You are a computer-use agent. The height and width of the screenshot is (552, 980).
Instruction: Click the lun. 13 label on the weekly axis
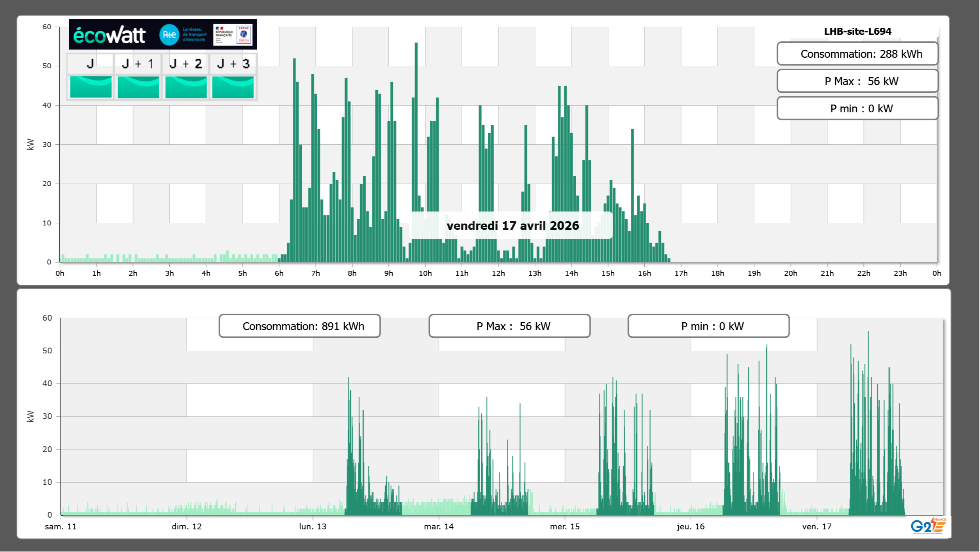coord(313,527)
